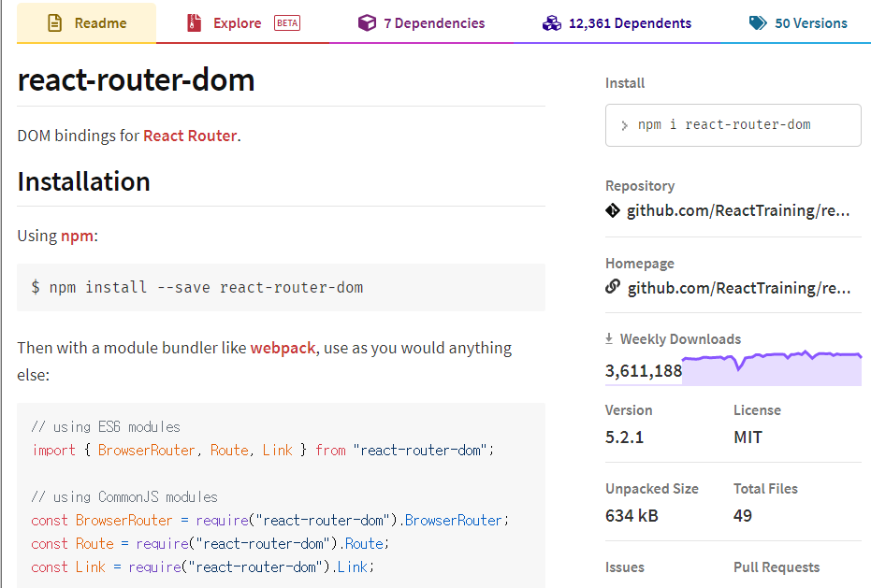871x588 pixels.
Task: Click the Dependents stacked cubes icon
Action: (552, 22)
